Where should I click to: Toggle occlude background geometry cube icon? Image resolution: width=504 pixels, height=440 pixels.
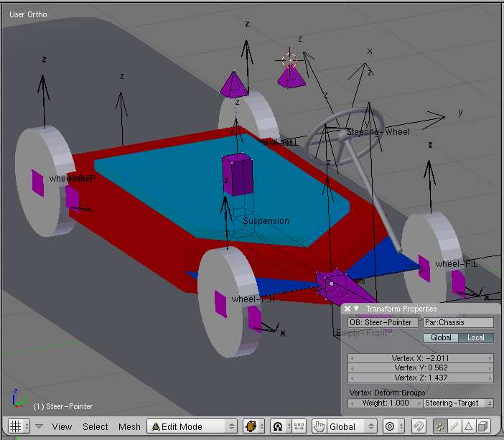(483, 426)
